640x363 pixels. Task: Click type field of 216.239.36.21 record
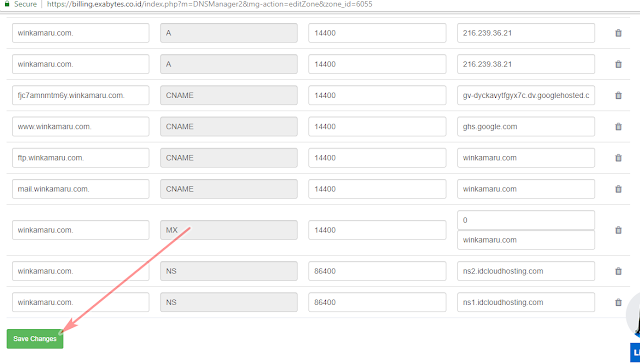pyautogui.click(x=229, y=33)
